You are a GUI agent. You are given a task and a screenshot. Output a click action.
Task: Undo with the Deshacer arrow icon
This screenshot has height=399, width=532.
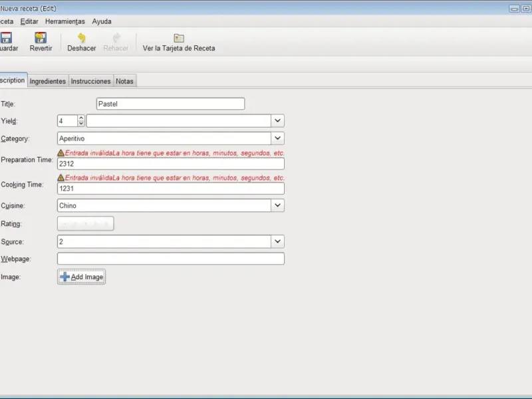point(81,38)
